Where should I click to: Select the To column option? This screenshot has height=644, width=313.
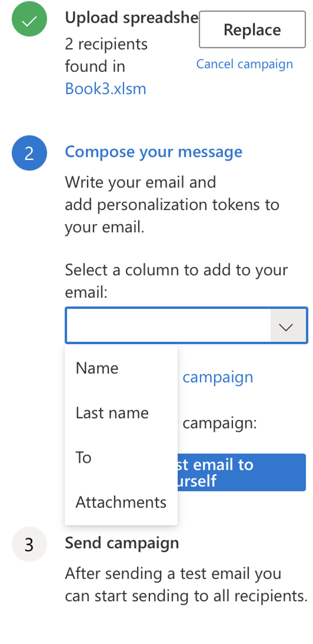[x=83, y=457]
